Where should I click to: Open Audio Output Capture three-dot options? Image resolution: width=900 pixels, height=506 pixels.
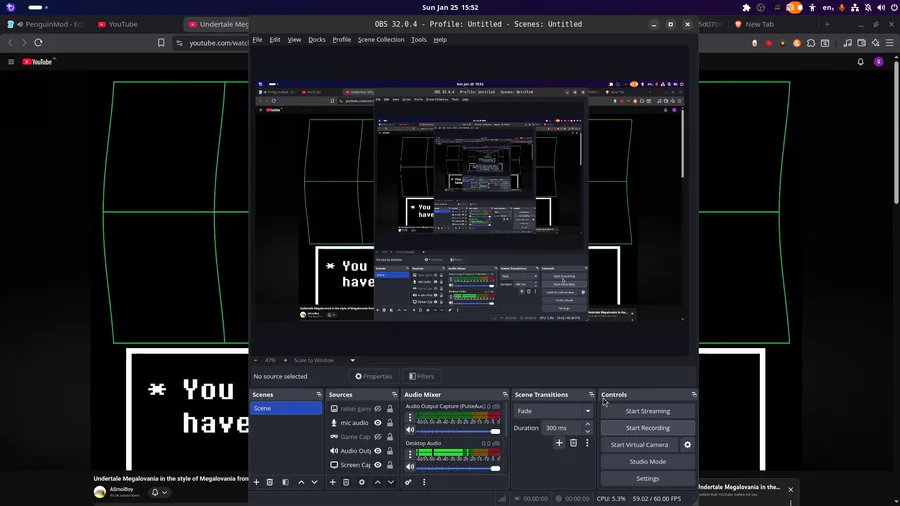tap(410, 417)
